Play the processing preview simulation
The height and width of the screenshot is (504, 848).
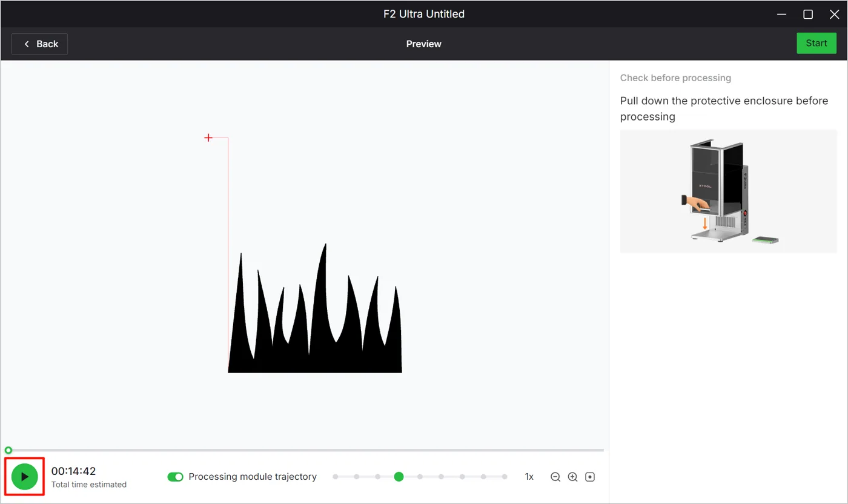coord(25,477)
